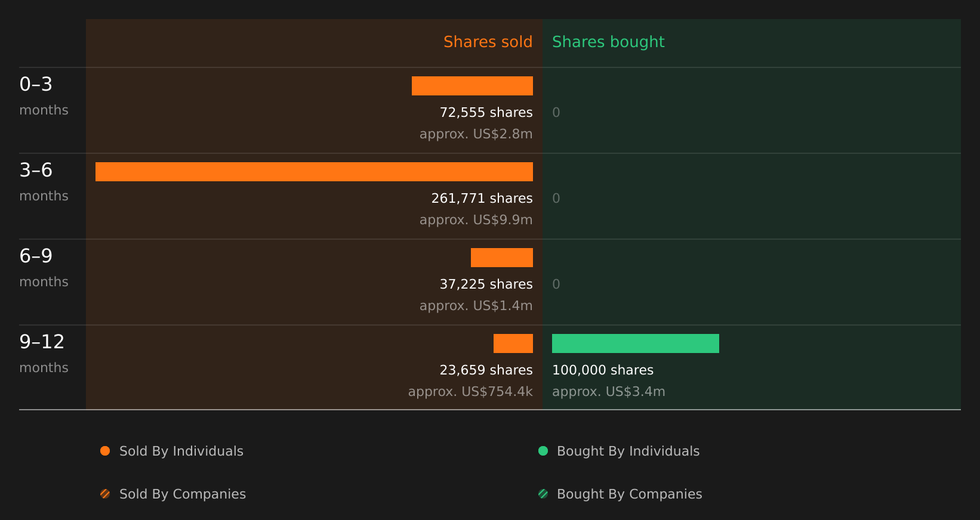This screenshot has width=980, height=520.
Task: Click the zero bought value for 0–3 months
Action: [556, 112]
